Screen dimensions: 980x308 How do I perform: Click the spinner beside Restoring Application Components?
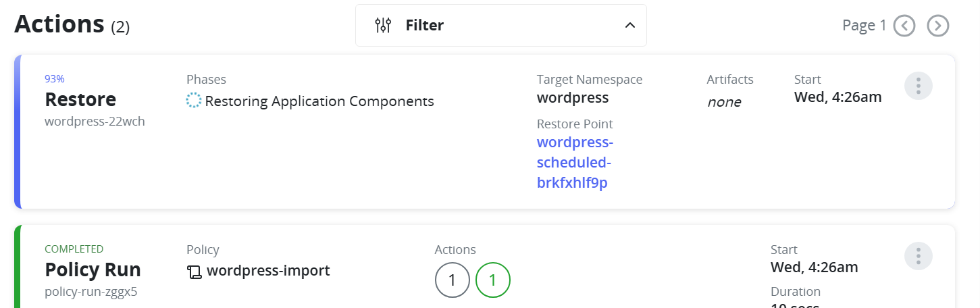pyautogui.click(x=194, y=101)
